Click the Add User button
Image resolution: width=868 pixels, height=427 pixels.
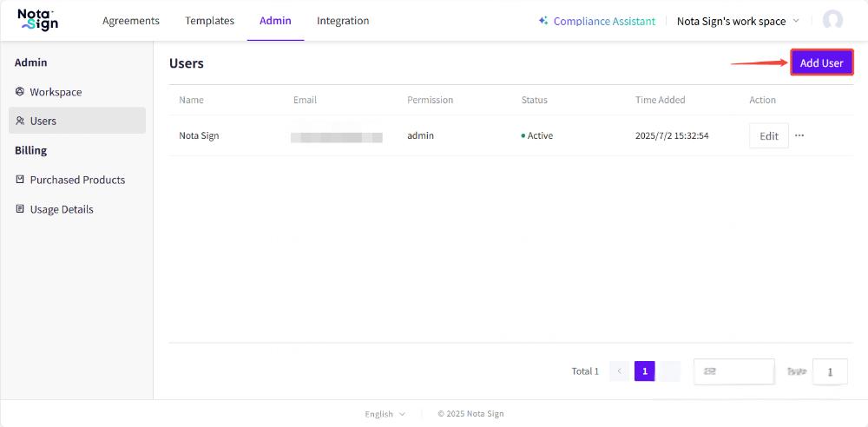pos(821,62)
